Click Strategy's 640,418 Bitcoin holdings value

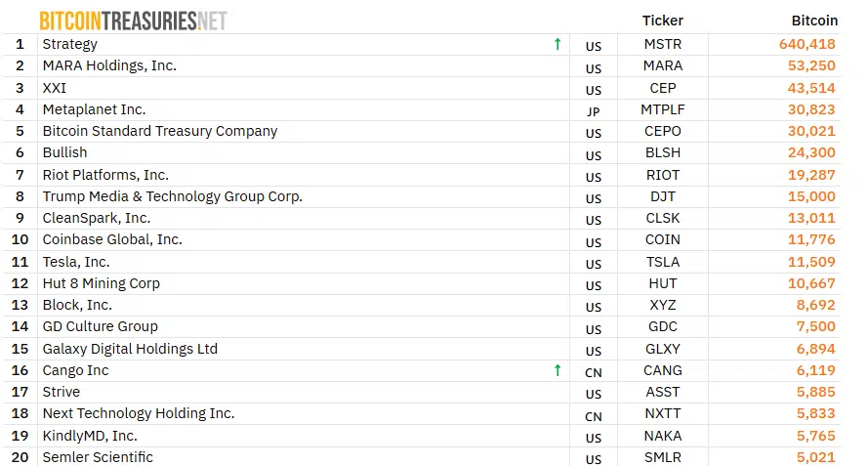pos(807,44)
